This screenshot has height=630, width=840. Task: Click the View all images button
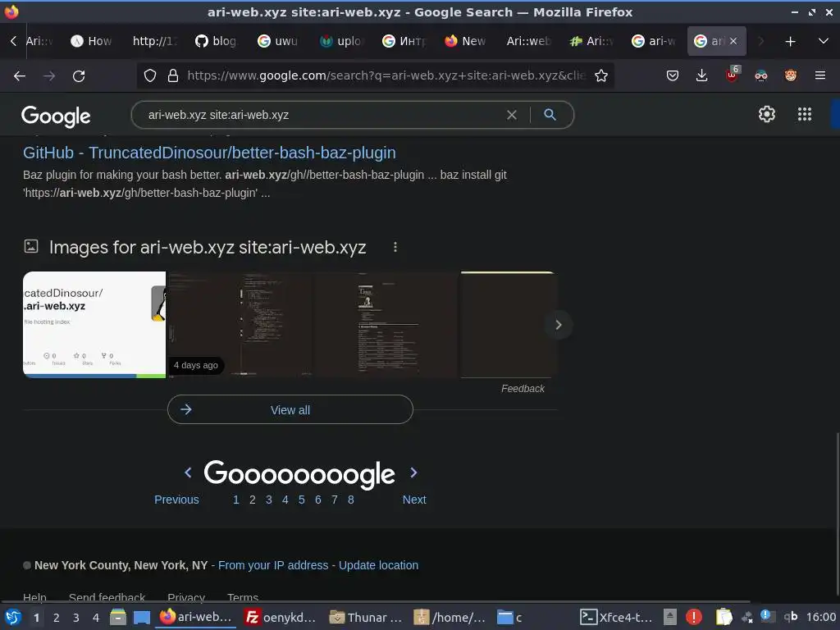point(290,410)
